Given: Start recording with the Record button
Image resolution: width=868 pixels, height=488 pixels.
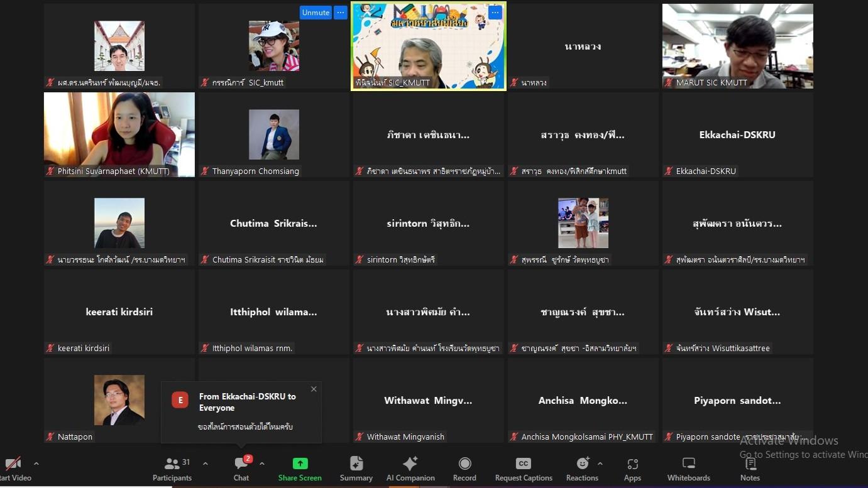Looking at the screenshot, I should (x=464, y=469).
